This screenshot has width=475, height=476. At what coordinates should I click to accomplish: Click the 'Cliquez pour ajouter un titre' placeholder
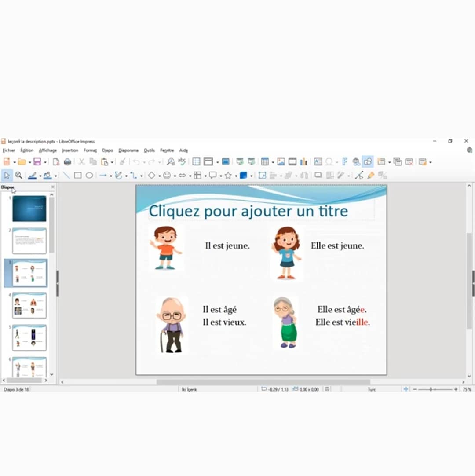261,210
